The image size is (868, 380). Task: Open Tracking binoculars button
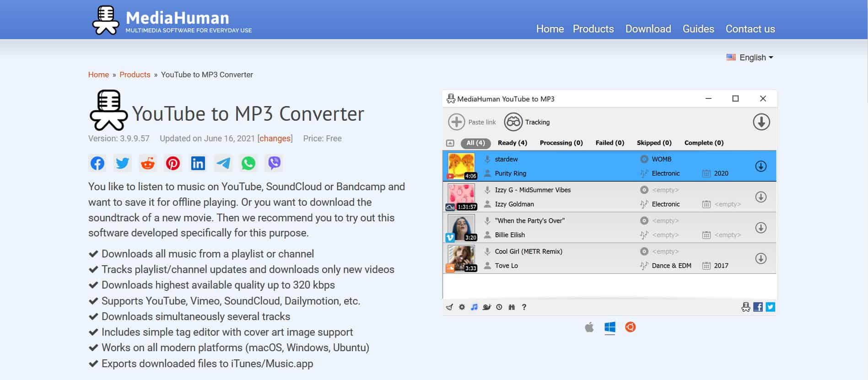pos(513,122)
